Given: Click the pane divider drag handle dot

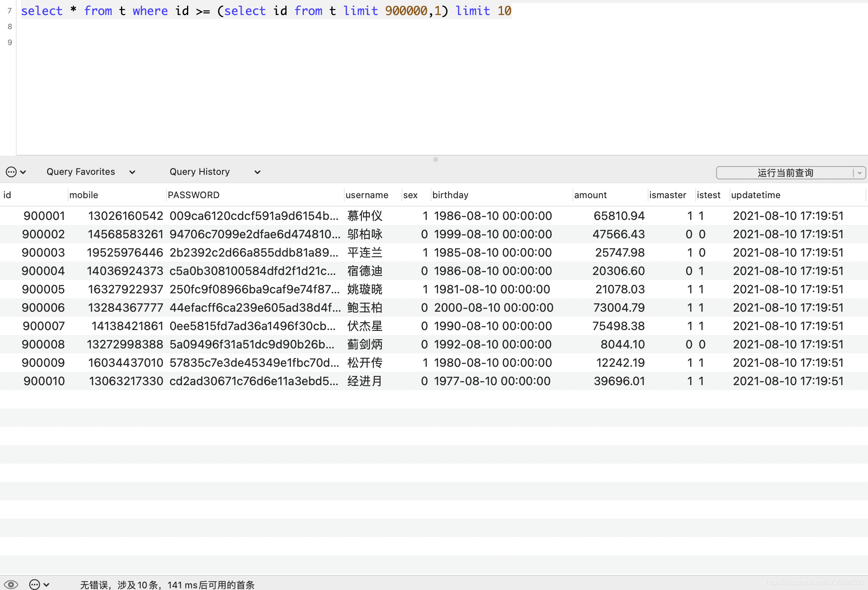Looking at the screenshot, I should point(435,159).
